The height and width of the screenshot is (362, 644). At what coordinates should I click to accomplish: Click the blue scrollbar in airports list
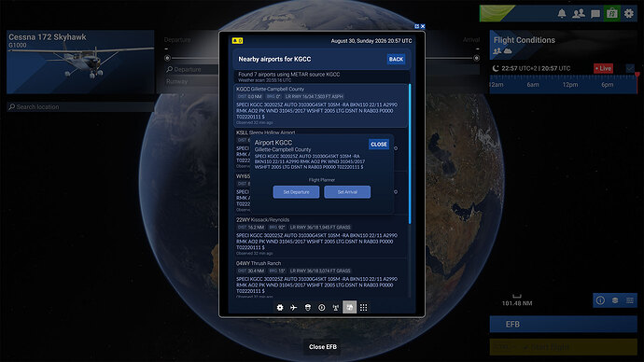[x=410, y=154]
